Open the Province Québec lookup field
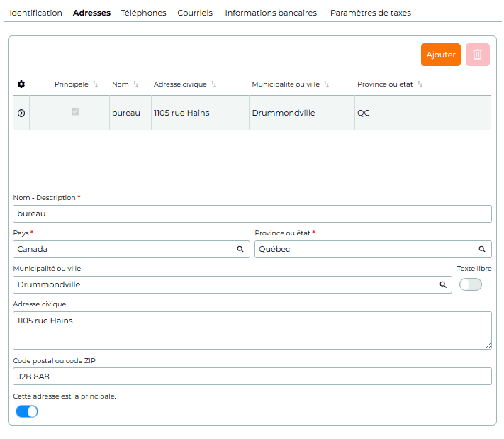Viewport: 504px width, 439px height. click(x=373, y=249)
